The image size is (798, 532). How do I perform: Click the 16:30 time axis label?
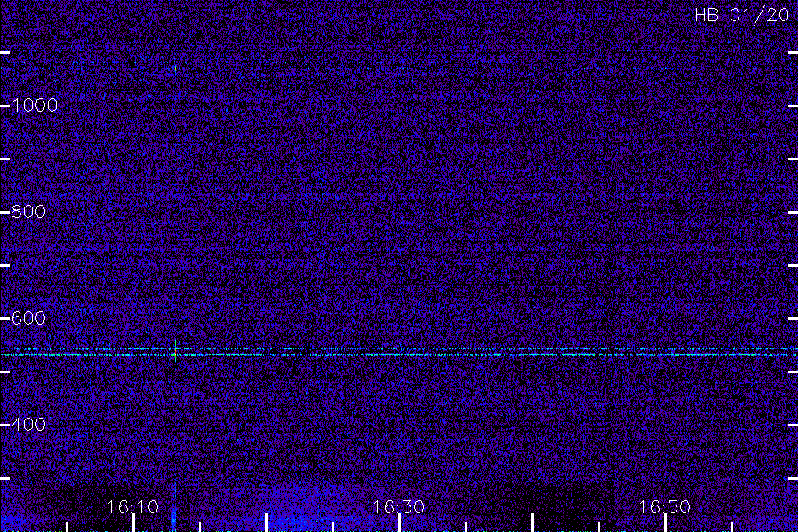398,507
